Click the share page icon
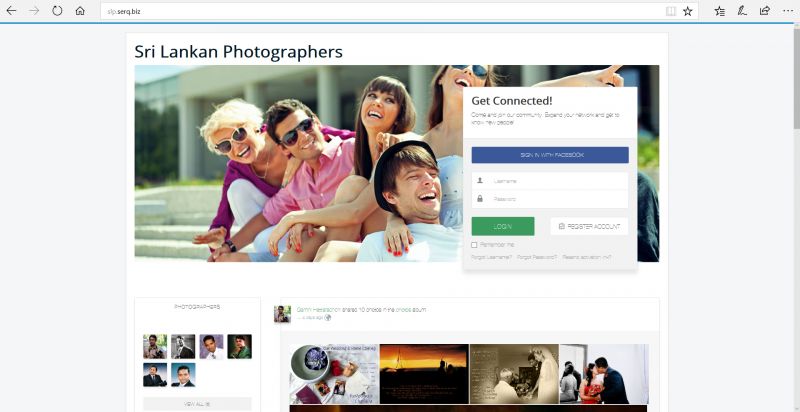This screenshot has height=412, width=800. pos(764,11)
